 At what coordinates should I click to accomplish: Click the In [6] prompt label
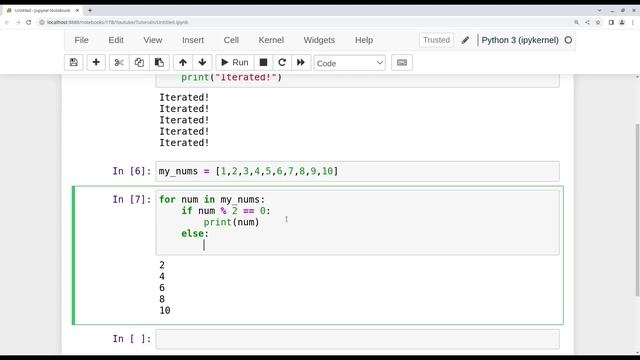click(132, 171)
